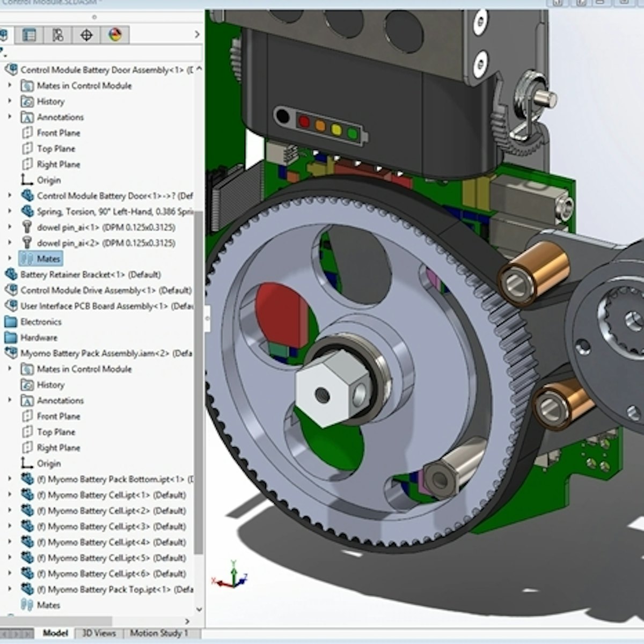644x644 pixels.
Task: Expand the Annotations folder
Action: [x=9, y=117]
